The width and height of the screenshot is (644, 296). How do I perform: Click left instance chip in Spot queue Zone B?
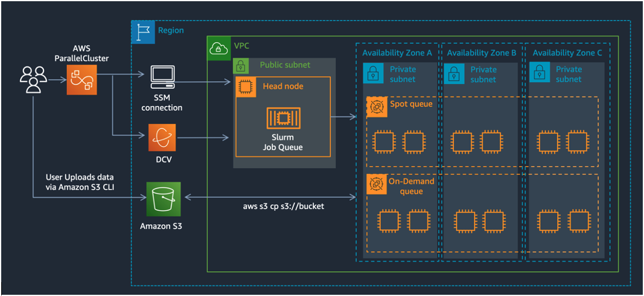click(x=462, y=142)
